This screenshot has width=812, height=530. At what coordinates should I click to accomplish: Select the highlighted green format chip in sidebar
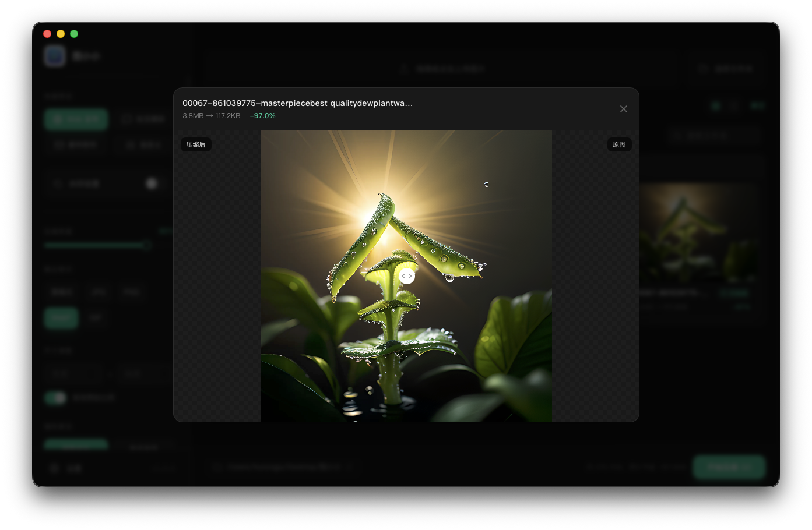[x=61, y=318]
